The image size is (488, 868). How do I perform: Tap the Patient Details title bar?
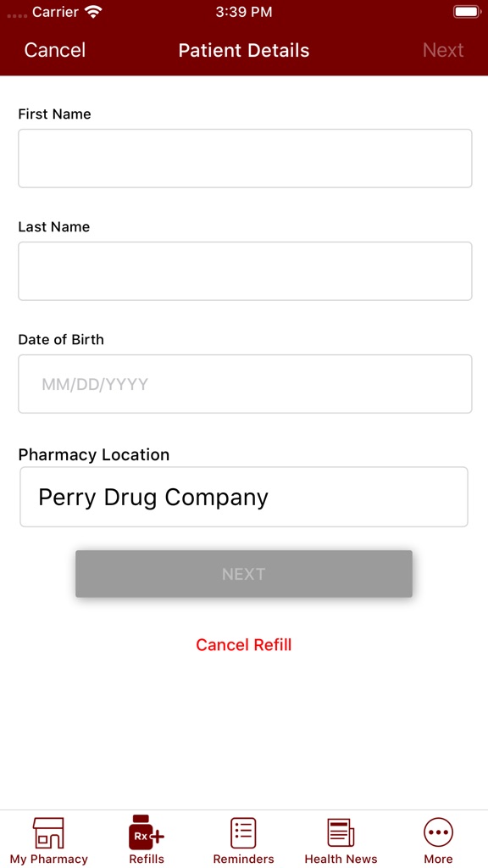243,50
